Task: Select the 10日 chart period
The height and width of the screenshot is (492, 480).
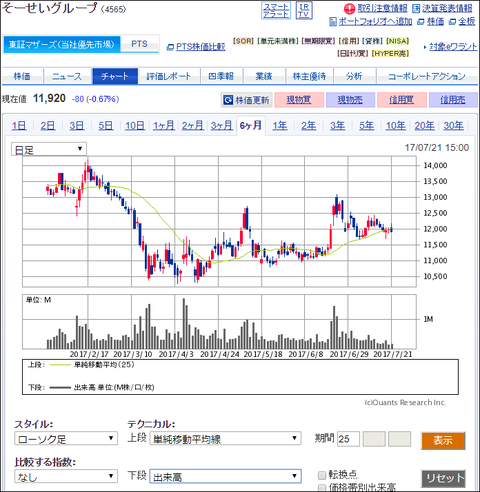Action: [x=135, y=126]
